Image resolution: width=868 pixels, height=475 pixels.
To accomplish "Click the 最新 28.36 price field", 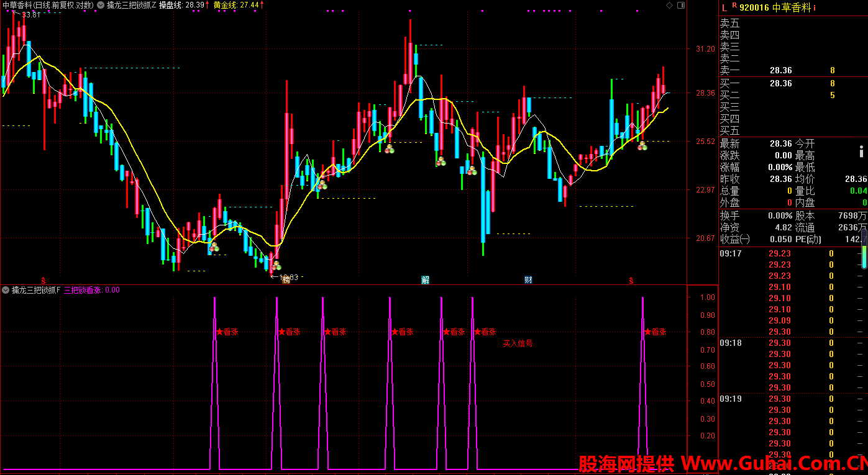I will [756, 143].
